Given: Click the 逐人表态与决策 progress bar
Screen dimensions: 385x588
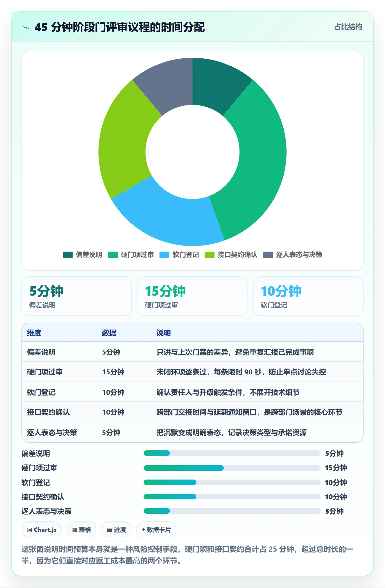Looking at the screenshot, I should (x=232, y=511).
